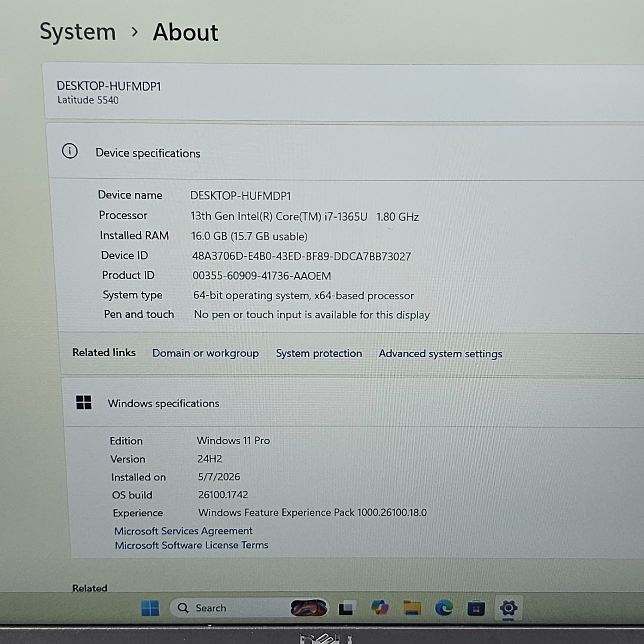Screen dimensions: 644x644
Task: Click the Processor label
Action: (x=123, y=215)
